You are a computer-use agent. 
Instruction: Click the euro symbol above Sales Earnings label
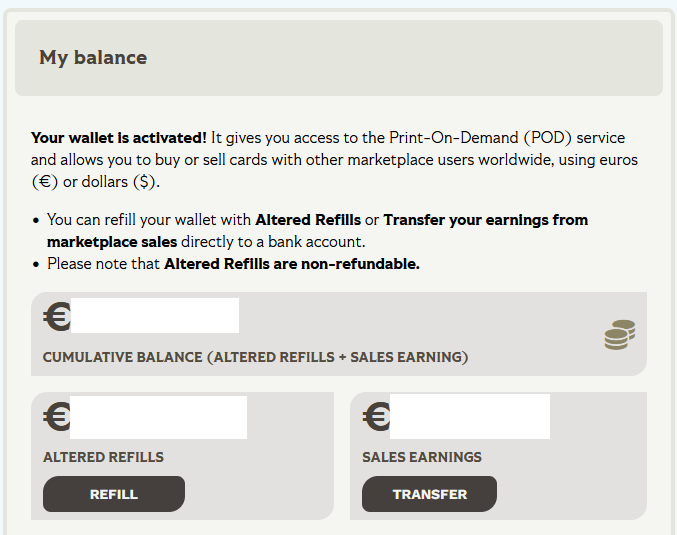click(x=376, y=416)
